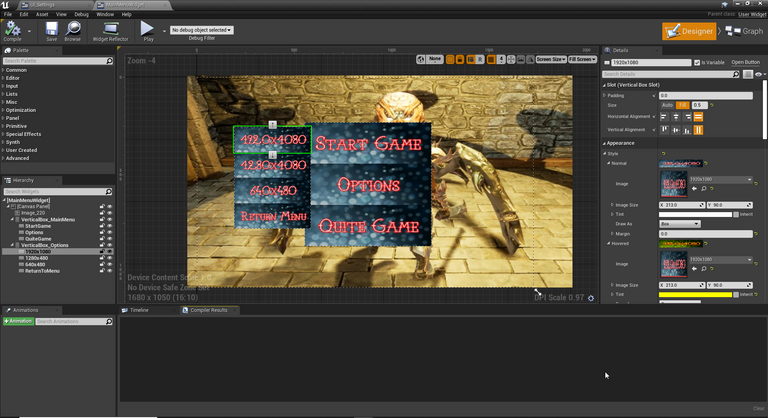Reset Size value to default arrow
Screen dimensions: 768x418
pyautogui.click(x=712, y=105)
